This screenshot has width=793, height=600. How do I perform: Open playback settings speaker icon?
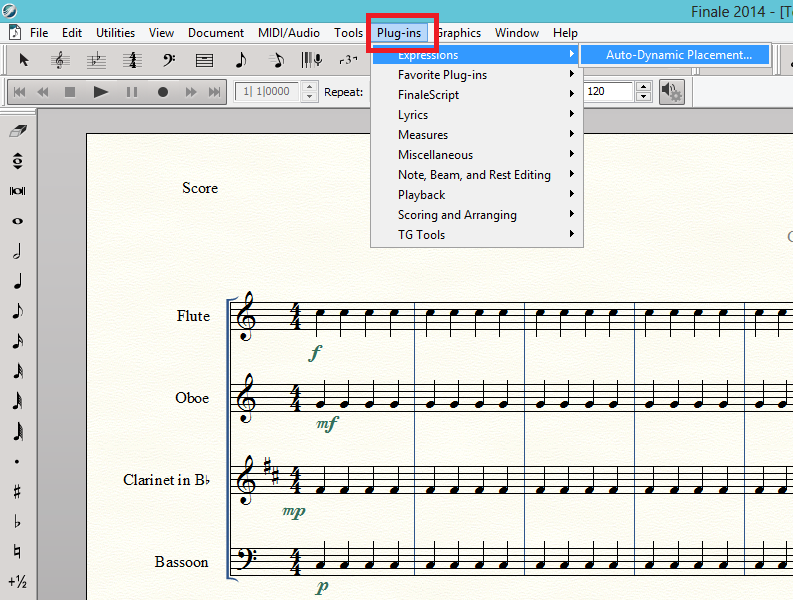(x=672, y=92)
